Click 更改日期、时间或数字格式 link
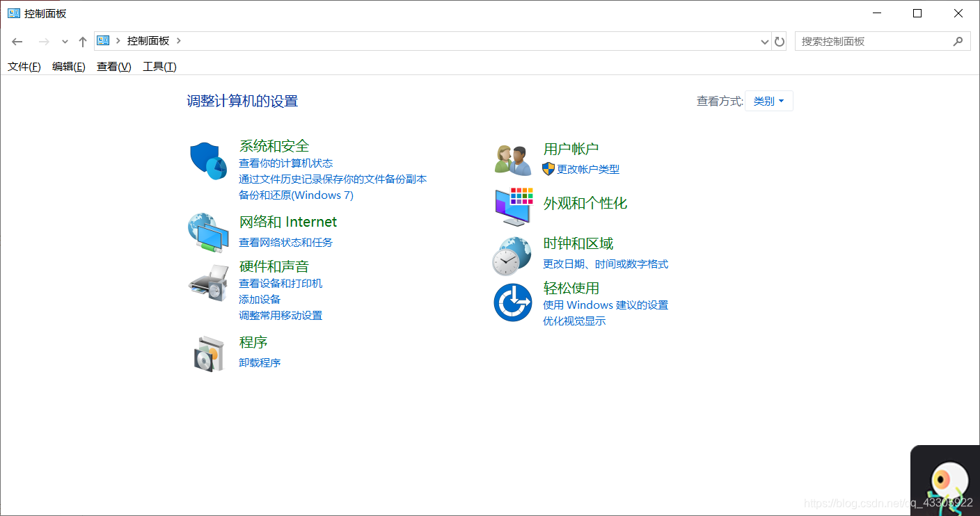The height and width of the screenshot is (516, 980). click(x=606, y=264)
